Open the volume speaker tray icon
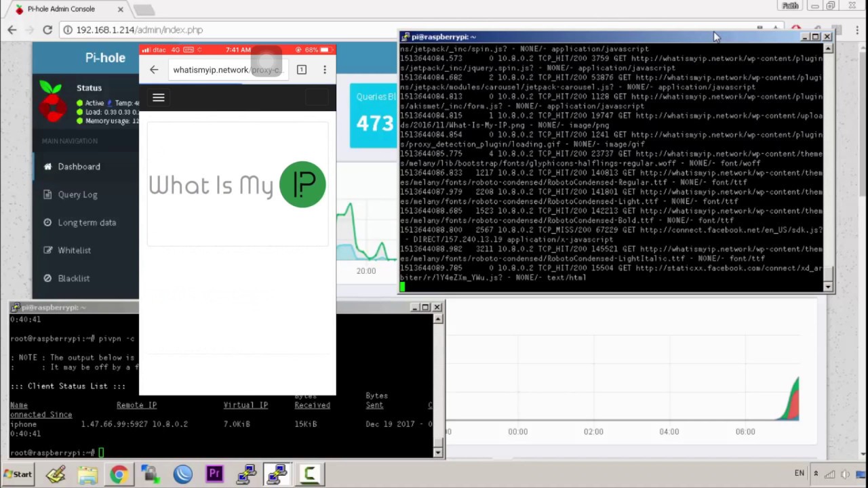 [846, 474]
